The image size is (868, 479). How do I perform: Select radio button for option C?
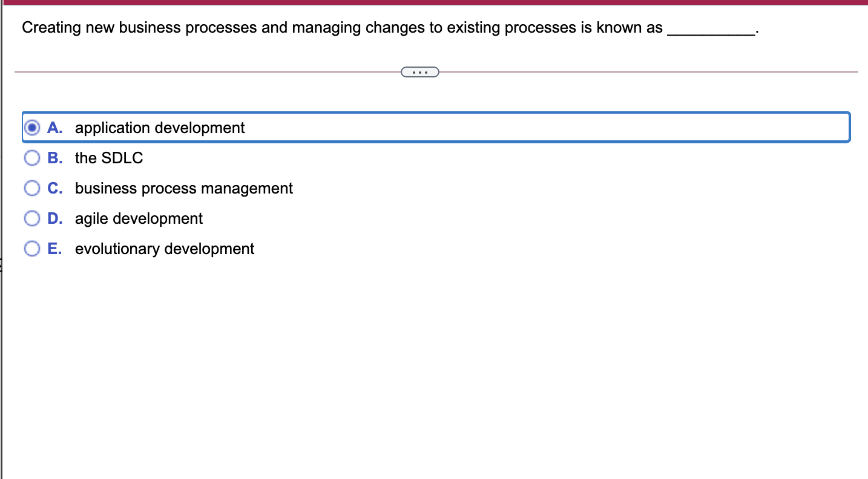click(32, 187)
